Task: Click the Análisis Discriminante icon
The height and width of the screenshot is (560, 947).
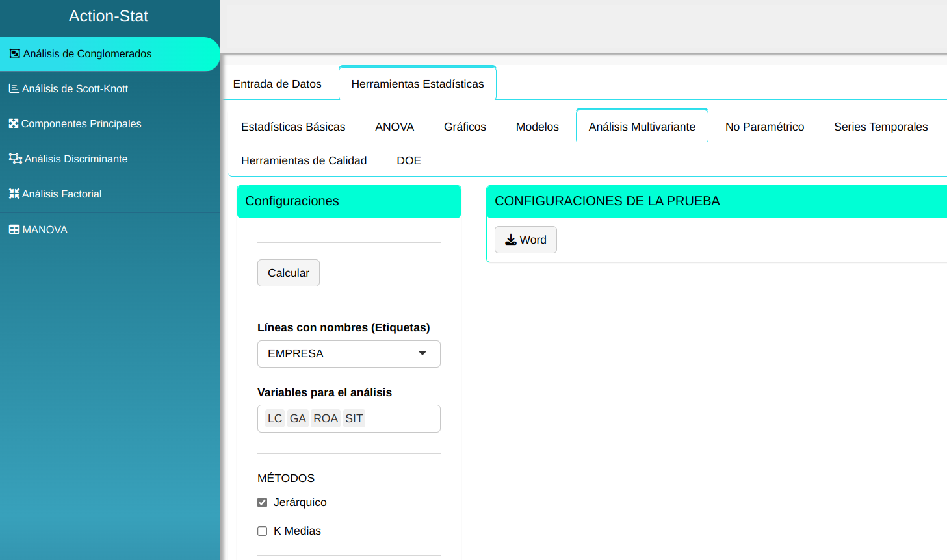Action: coord(15,159)
